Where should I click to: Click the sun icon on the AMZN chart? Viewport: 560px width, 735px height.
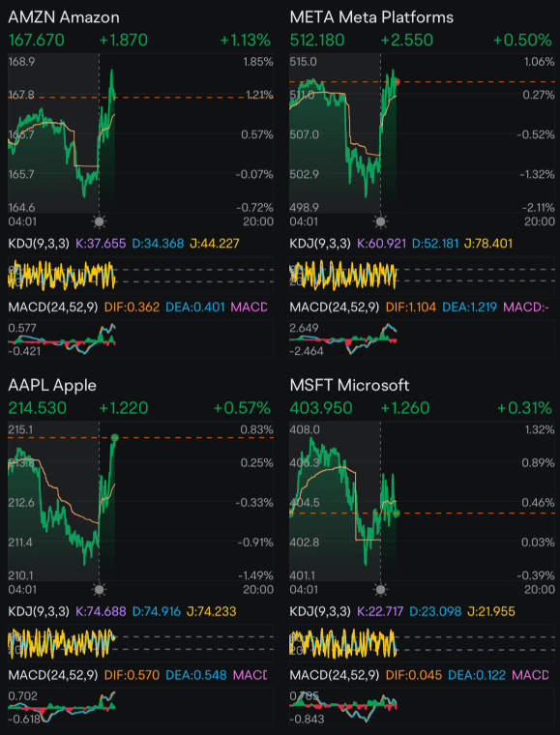99,221
